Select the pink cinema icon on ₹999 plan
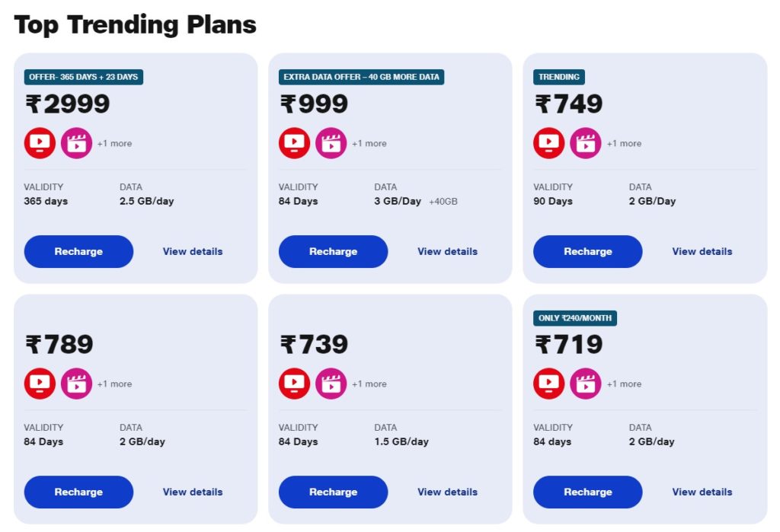This screenshot has width=780, height=532. pyautogui.click(x=331, y=142)
